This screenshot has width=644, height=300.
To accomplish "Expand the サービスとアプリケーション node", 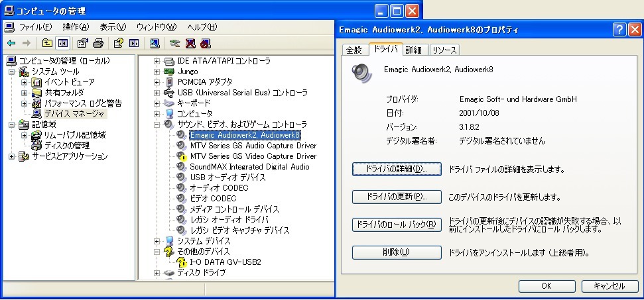I will point(11,156).
